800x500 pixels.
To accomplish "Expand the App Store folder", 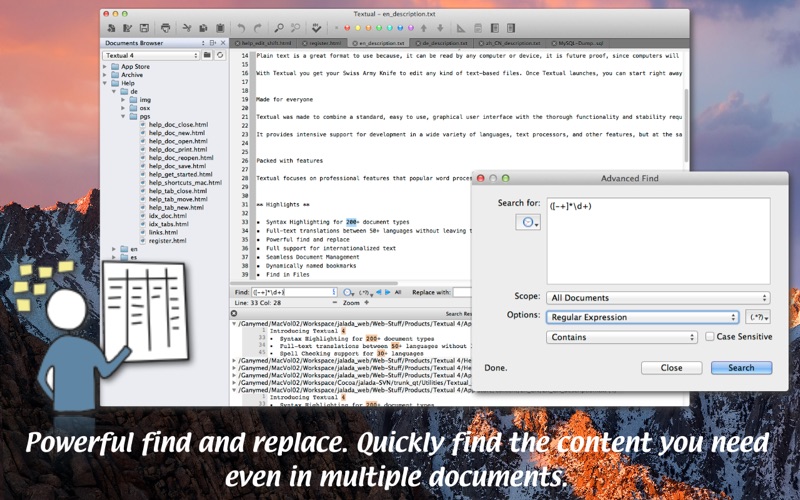I will pos(105,66).
